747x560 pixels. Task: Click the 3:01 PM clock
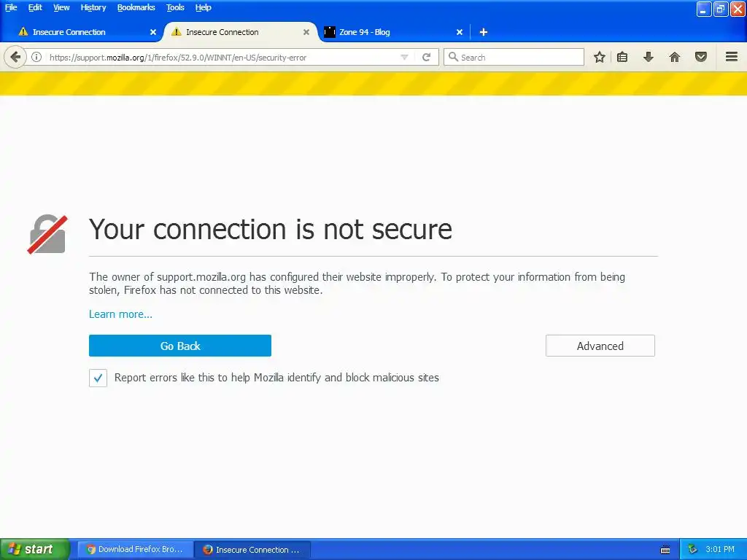(x=720, y=550)
